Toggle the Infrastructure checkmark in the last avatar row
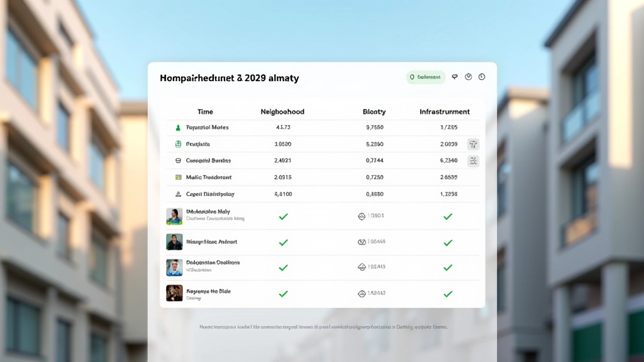 coord(448,293)
